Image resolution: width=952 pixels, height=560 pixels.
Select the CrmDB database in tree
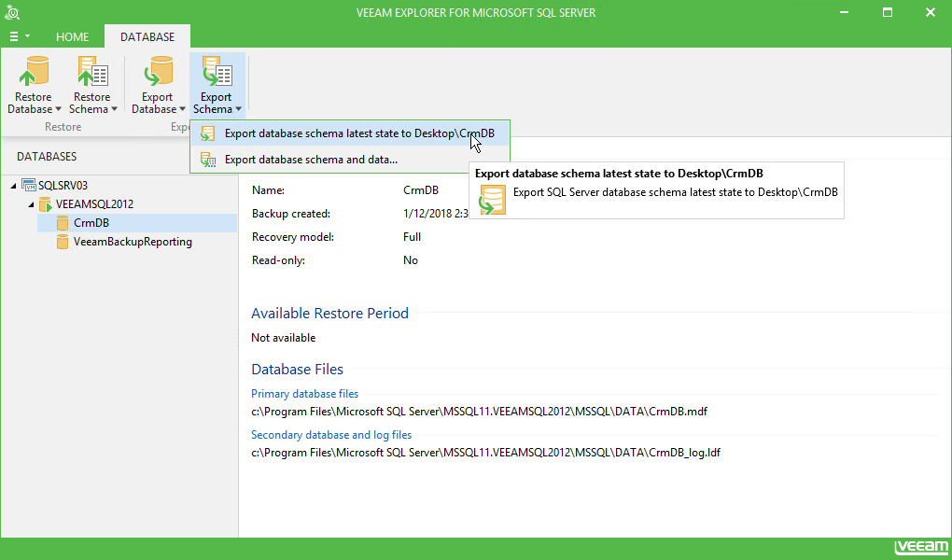137,223
